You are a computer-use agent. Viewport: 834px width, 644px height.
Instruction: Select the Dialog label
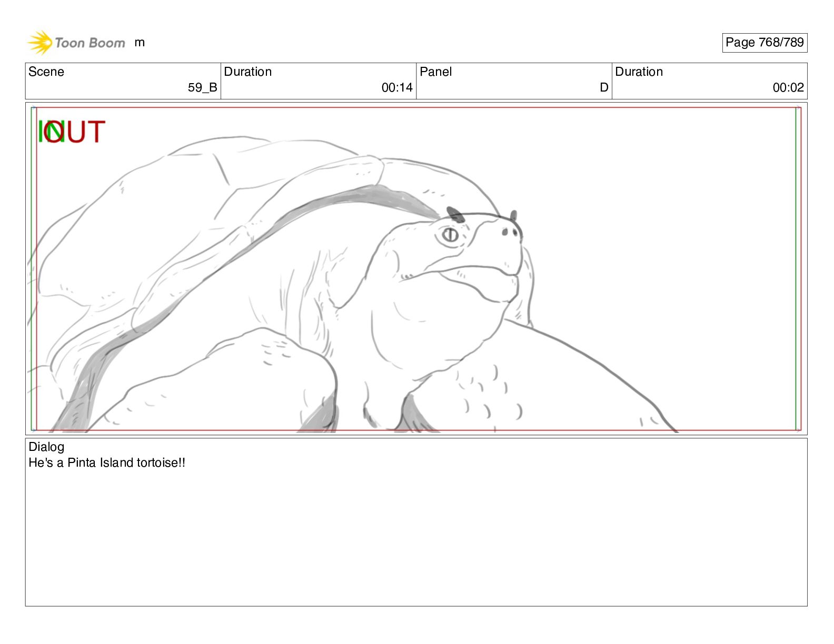(46, 447)
